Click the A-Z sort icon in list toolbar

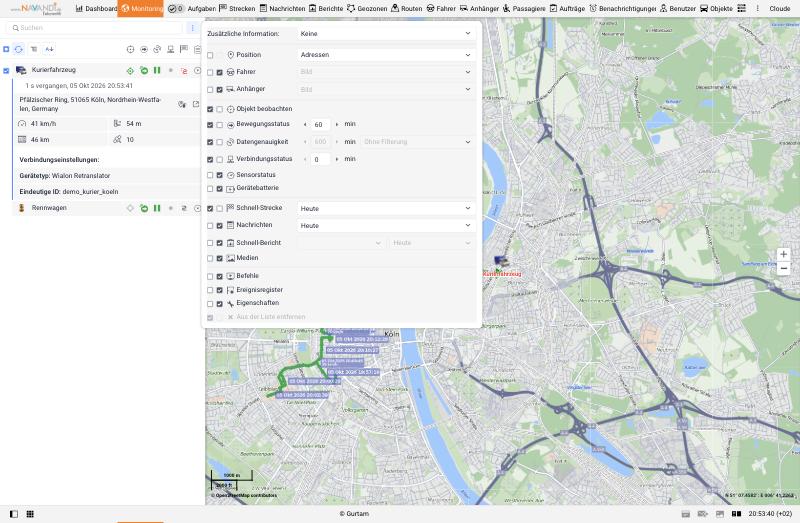[x=49, y=49]
